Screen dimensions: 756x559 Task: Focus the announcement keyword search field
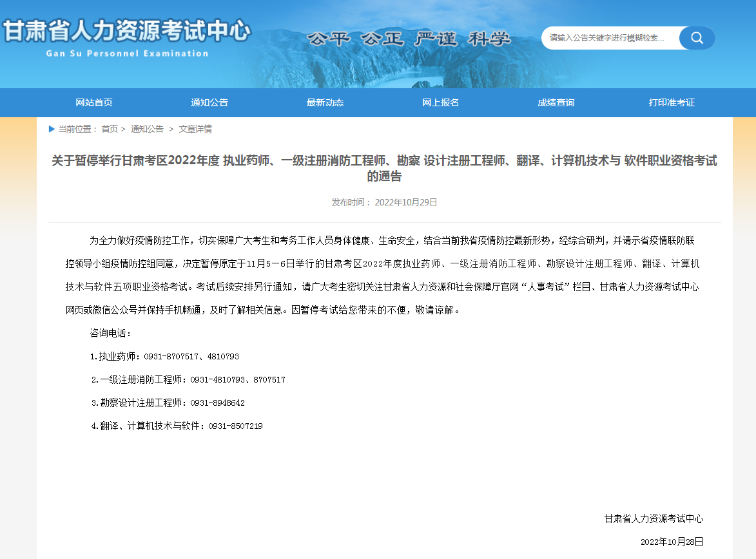pos(610,38)
